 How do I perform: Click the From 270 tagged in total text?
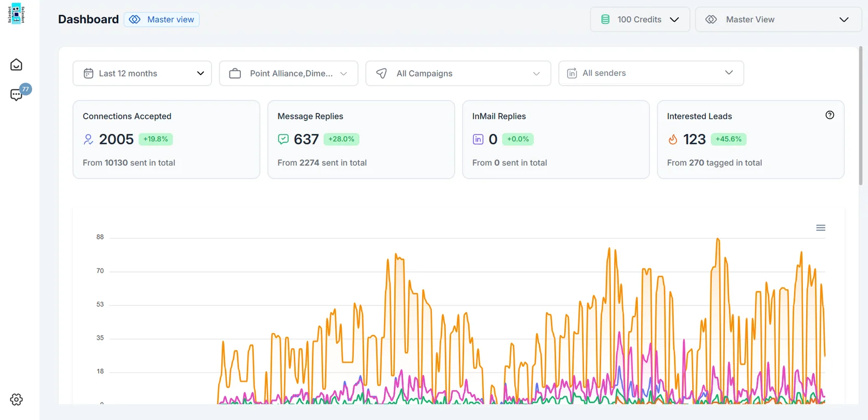coord(714,163)
